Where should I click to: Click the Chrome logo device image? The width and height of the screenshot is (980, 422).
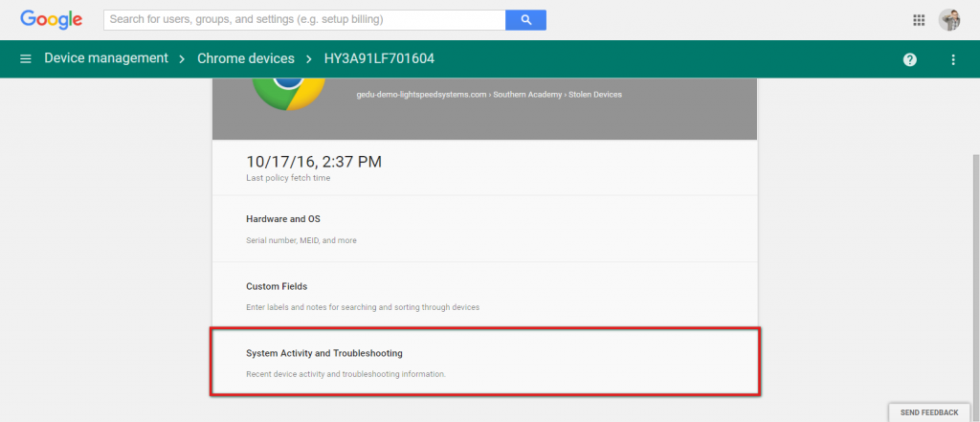click(288, 94)
